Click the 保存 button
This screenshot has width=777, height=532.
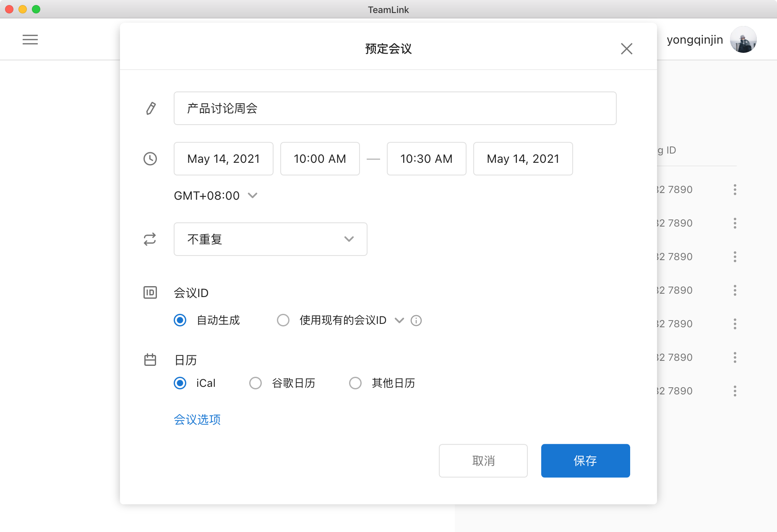click(585, 461)
